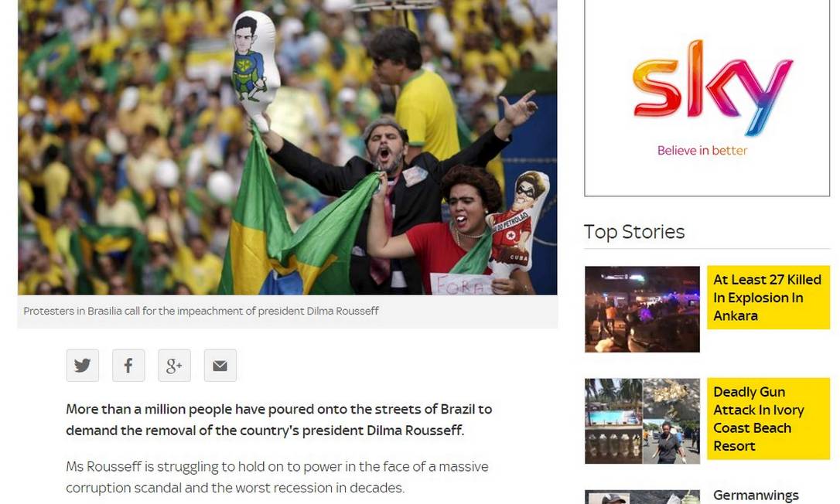The width and height of the screenshot is (840, 504).
Task: Open Ivory Coast beach resort attack thumbnail
Action: tap(642, 421)
